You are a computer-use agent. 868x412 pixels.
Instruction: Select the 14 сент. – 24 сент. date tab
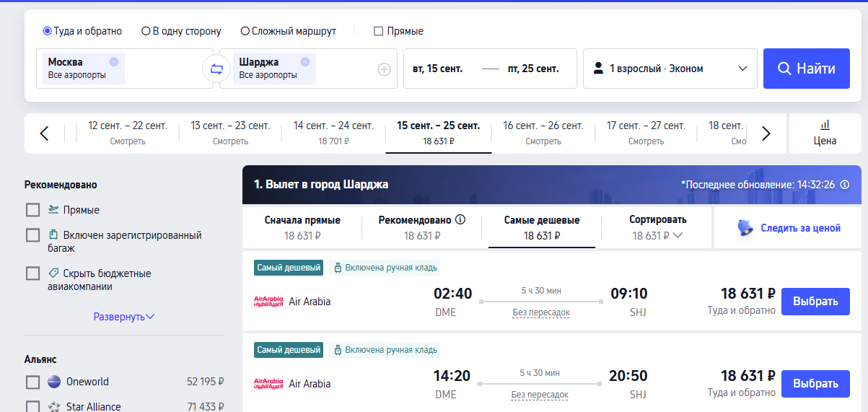[x=333, y=133]
